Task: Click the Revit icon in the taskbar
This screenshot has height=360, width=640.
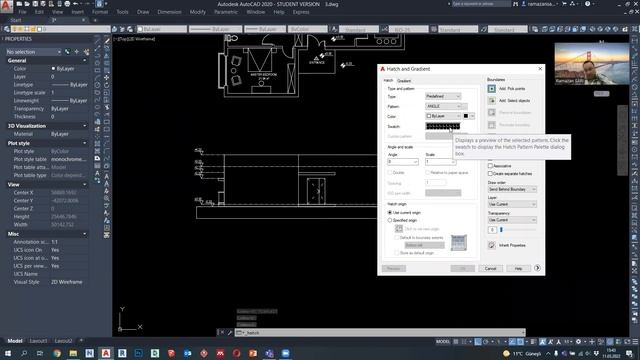Action: pyautogui.click(x=122, y=353)
